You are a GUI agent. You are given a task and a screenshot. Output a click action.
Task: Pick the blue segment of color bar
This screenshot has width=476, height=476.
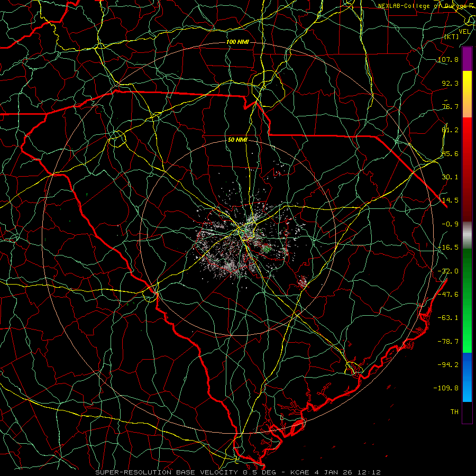click(467, 377)
